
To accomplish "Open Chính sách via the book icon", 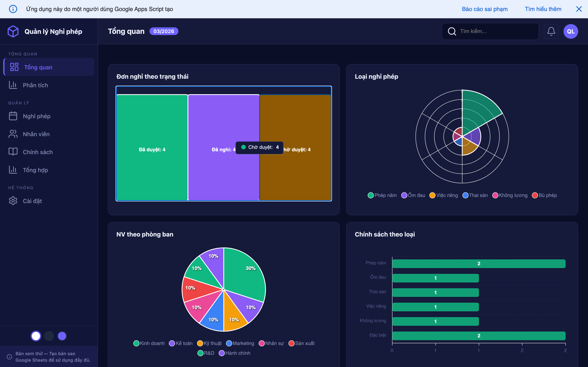I will 13,152.
